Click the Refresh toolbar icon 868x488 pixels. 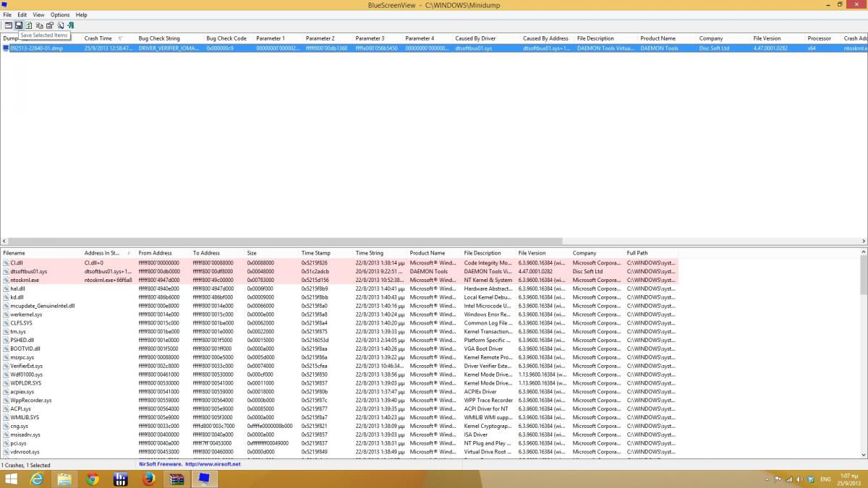pyautogui.click(x=29, y=25)
